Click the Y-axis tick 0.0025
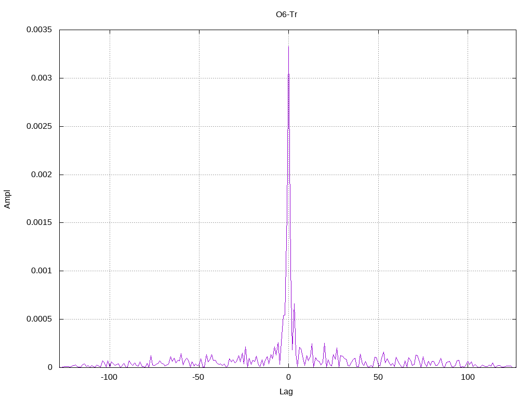Viewport: 532px width, 399px height. (39, 126)
